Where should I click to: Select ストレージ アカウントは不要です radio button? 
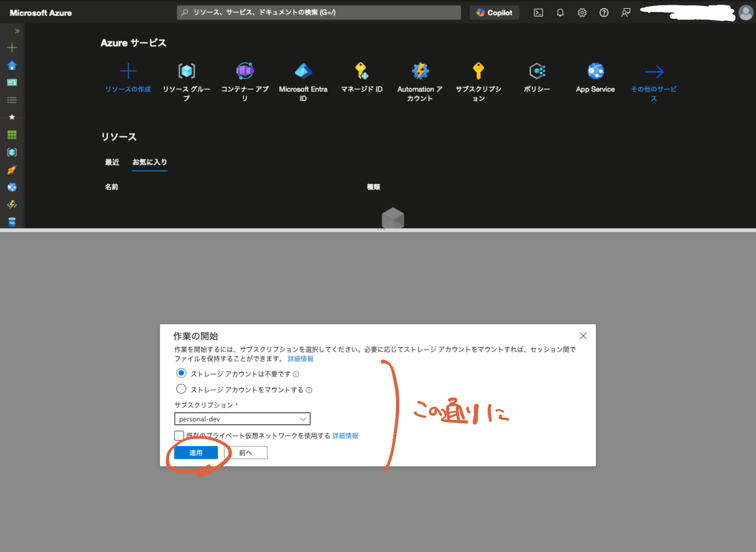(181, 373)
